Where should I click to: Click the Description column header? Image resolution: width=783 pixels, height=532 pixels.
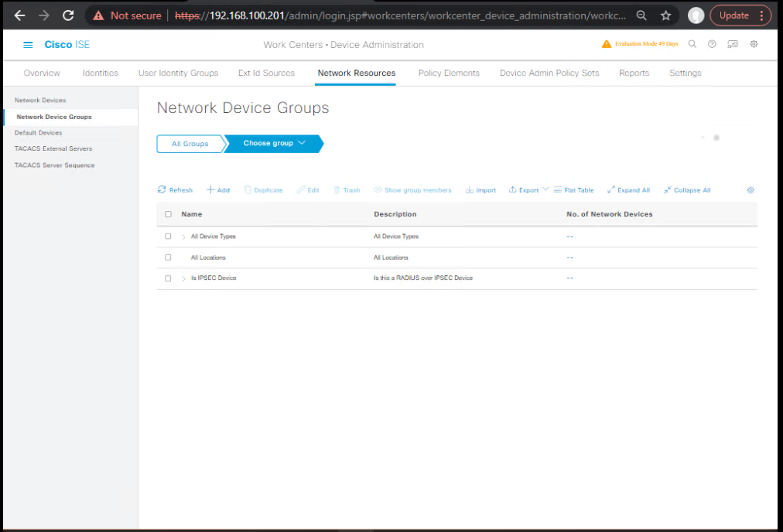(x=395, y=214)
